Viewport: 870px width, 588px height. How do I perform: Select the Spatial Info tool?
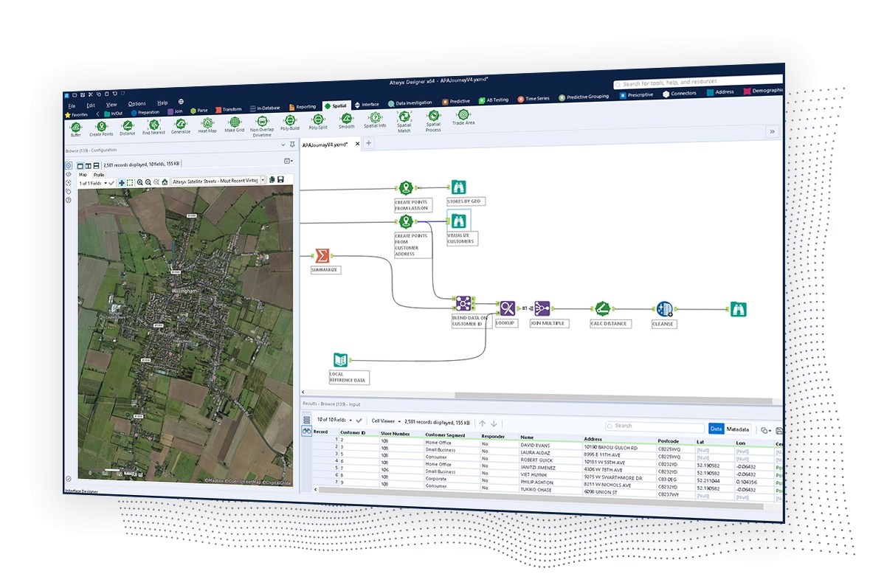(375, 120)
